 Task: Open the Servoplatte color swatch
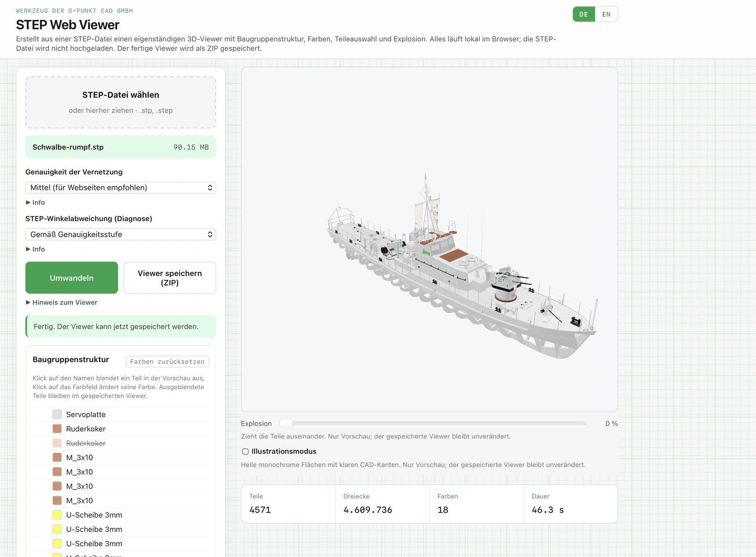[x=57, y=415]
